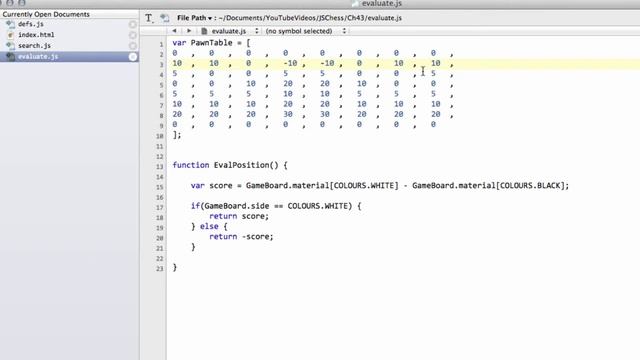Screen dimensions: 640x360
Task: Click the word function on line 13
Action: (x=191, y=165)
